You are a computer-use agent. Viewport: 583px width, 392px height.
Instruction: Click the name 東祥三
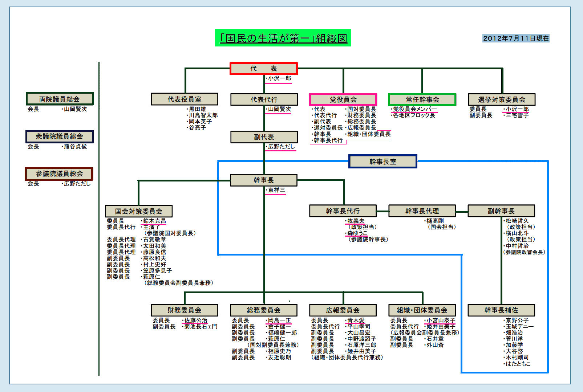point(276,190)
